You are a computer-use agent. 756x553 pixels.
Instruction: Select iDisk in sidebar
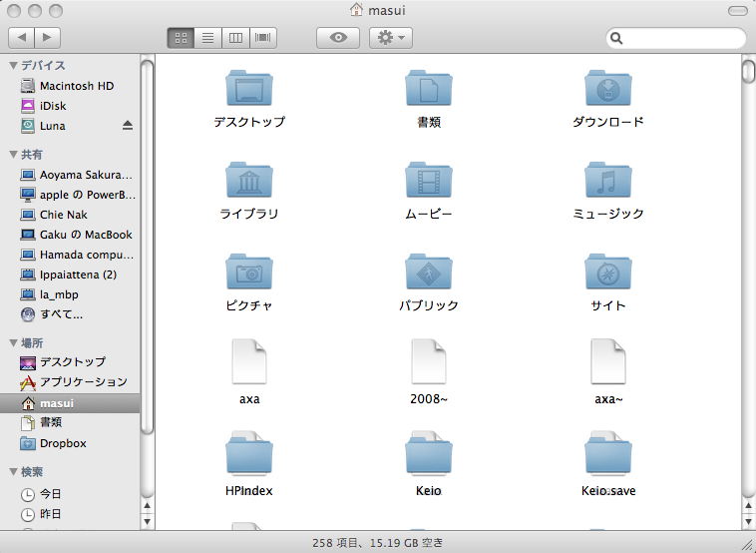[70, 106]
